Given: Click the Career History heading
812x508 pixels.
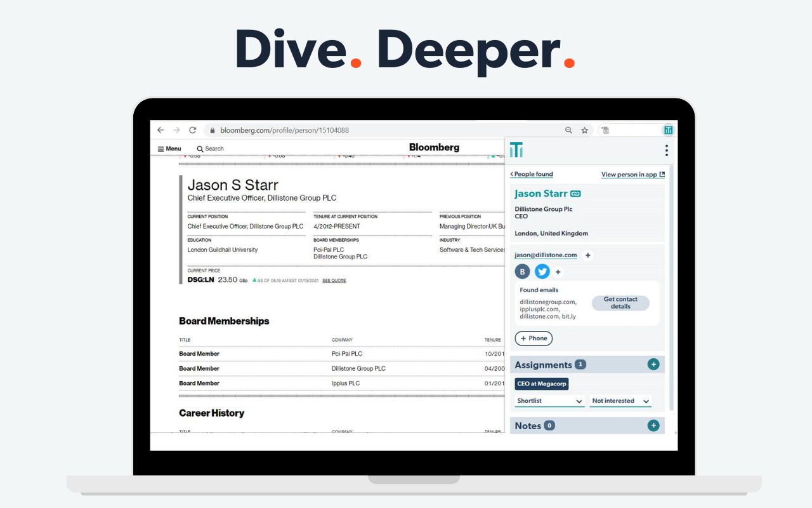Looking at the screenshot, I should coord(212,413).
